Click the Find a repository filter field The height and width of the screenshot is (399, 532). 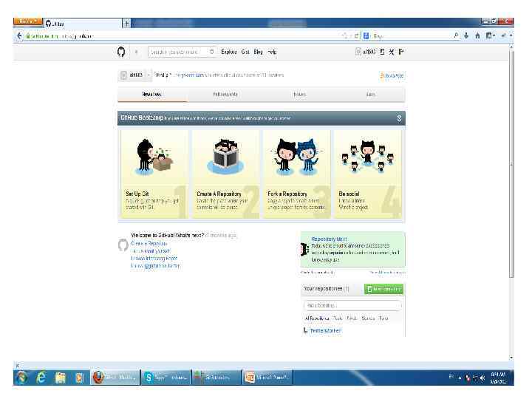352,305
